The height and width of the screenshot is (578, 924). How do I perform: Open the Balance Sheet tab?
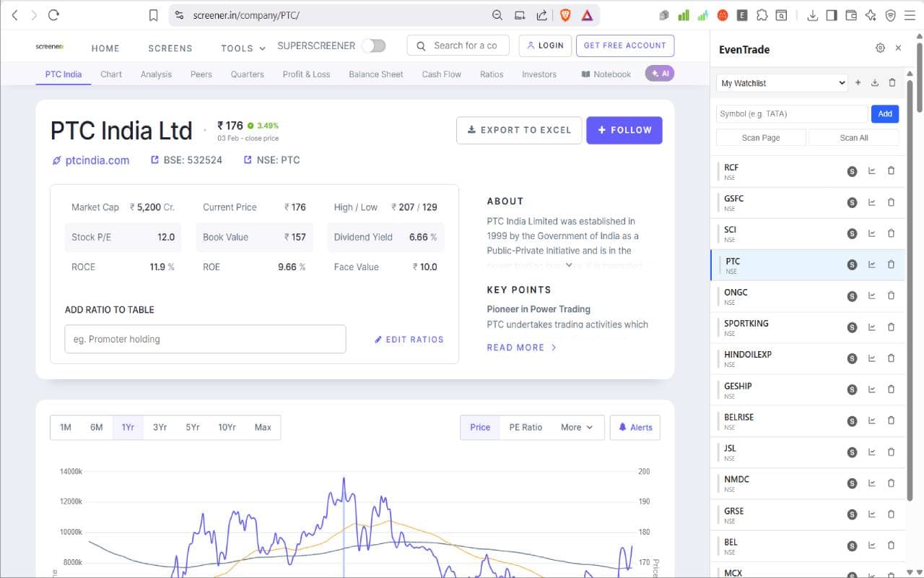coord(376,74)
